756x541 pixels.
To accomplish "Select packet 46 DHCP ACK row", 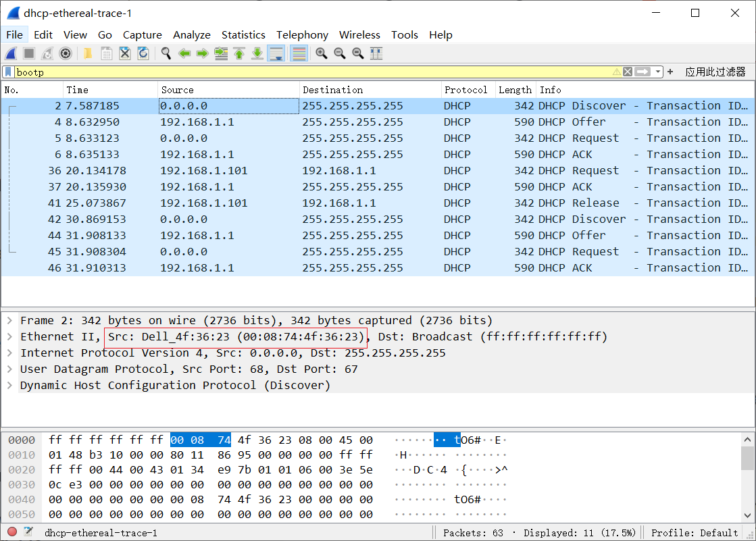I will [x=378, y=268].
